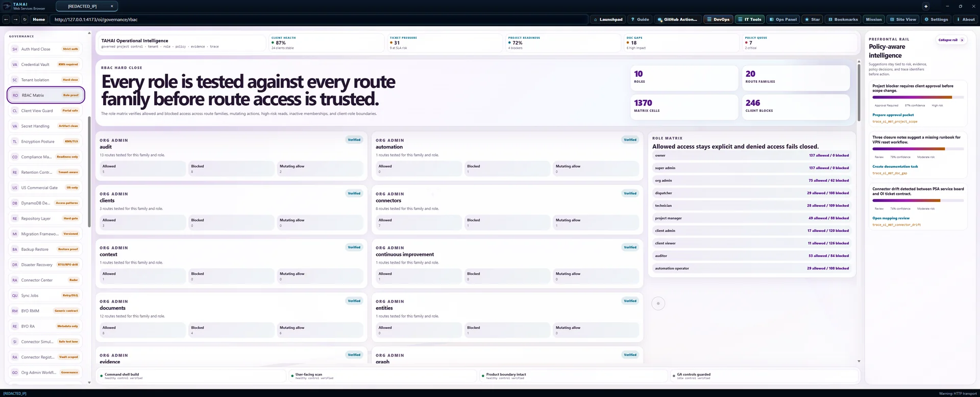
Task: Open the Launchpad toolbar item
Action: coord(608,19)
